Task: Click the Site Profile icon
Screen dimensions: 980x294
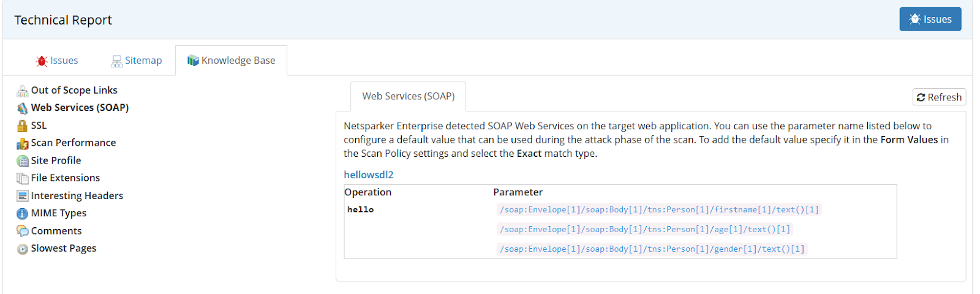Action: pyautogui.click(x=23, y=161)
